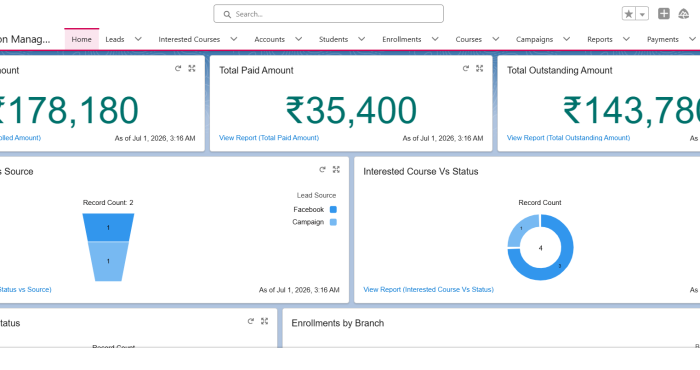Open the Status vs Source report link
The width and height of the screenshot is (700, 370).
(x=25, y=290)
